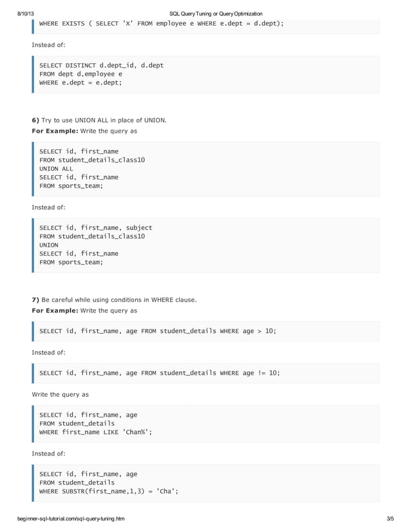This screenshot has width=411, height=532.
Task: Click the query with 'age != 10'
Action: pos(160,373)
